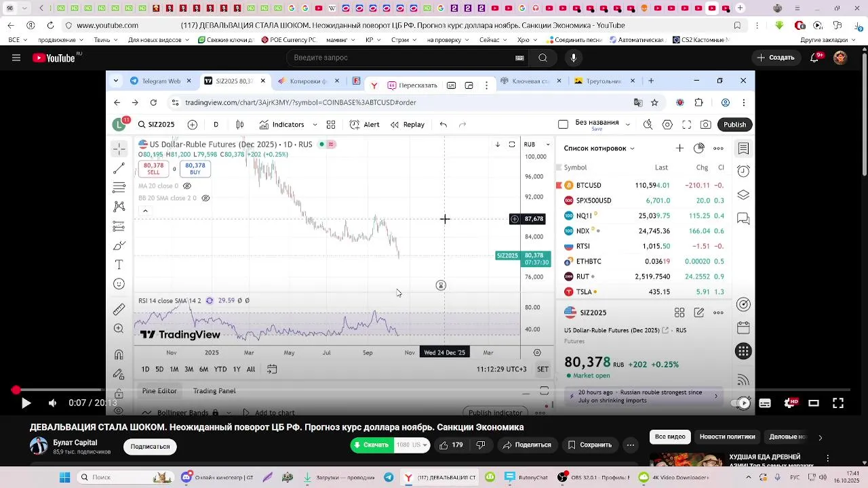Open the Создать create menu
Image resolution: width=868 pixels, height=488 pixels.
point(776,58)
